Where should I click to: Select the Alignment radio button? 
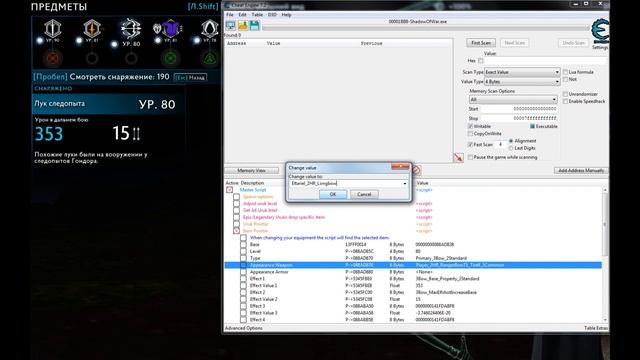(x=511, y=141)
